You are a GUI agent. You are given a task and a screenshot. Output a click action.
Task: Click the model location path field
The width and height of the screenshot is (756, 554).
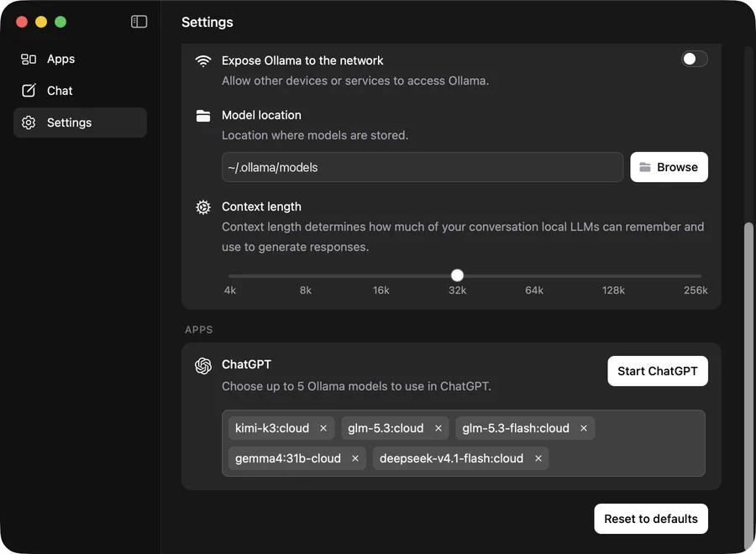point(423,167)
